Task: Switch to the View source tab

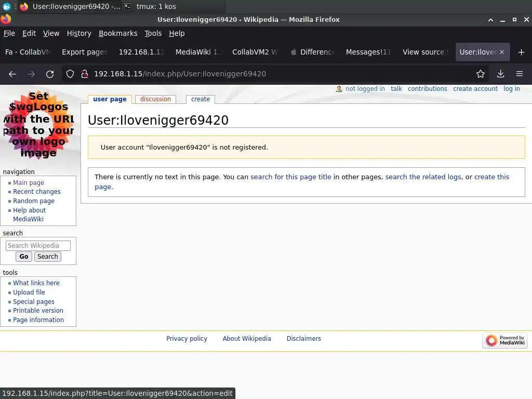Action: pyautogui.click(x=425, y=52)
